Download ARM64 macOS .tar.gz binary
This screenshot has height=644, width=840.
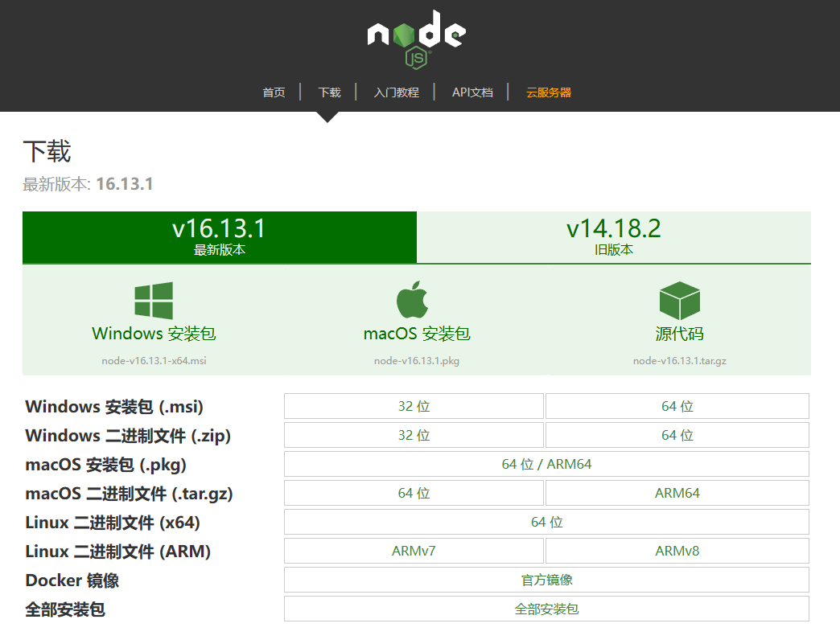(x=677, y=493)
